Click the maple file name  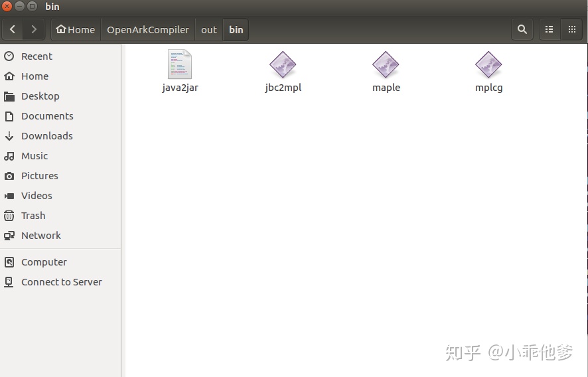(x=386, y=88)
